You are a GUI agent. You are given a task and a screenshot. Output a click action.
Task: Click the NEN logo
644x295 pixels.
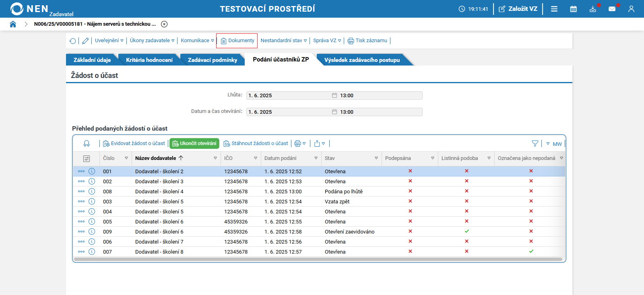pyautogui.click(x=29, y=8)
